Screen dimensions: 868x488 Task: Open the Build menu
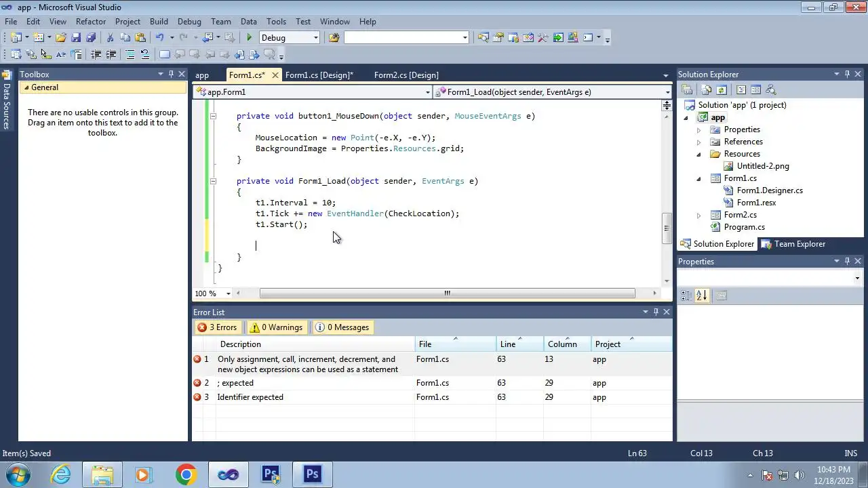point(159,22)
